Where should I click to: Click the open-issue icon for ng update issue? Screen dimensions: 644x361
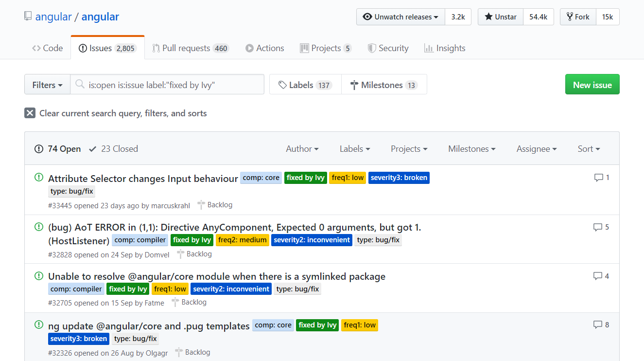pos(39,325)
